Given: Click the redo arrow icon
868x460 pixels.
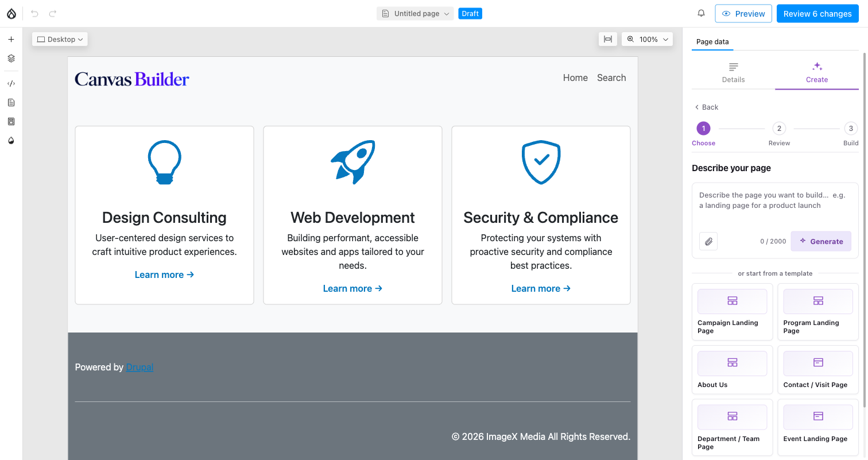Looking at the screenshot, I should click(x=53, y=13).
